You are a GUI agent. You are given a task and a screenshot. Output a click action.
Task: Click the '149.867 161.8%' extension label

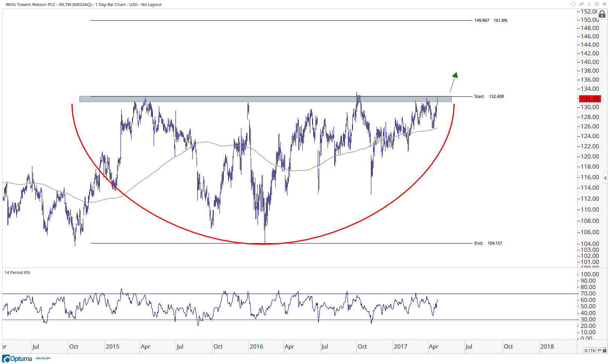click(x=491, y=20)
